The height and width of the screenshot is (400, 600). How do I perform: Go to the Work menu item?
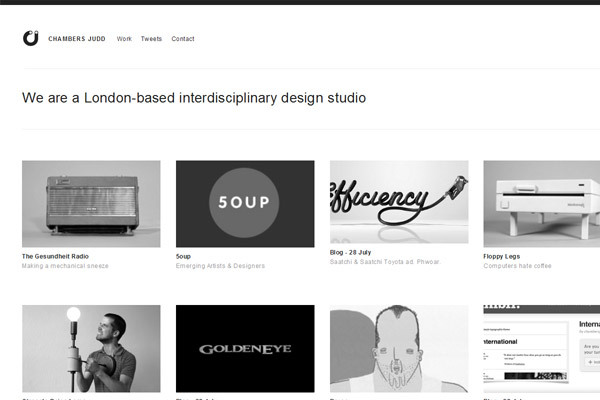pos(124,39)
